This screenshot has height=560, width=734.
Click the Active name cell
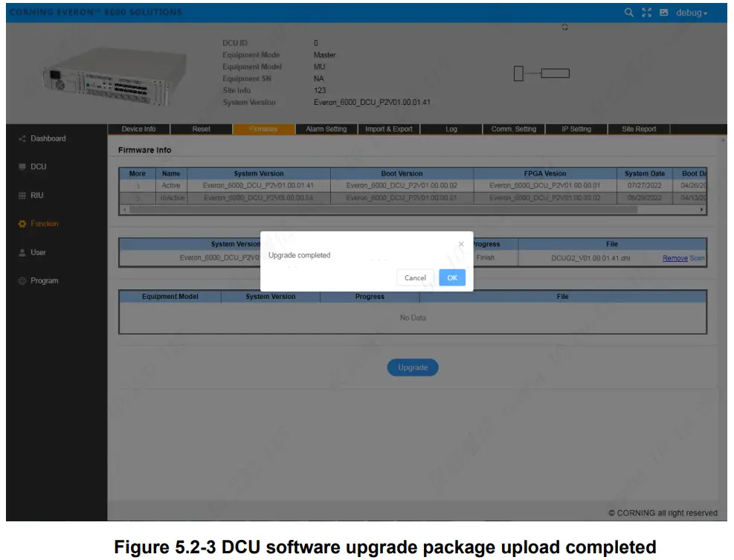pyautogui.click(x=171, y=186)
